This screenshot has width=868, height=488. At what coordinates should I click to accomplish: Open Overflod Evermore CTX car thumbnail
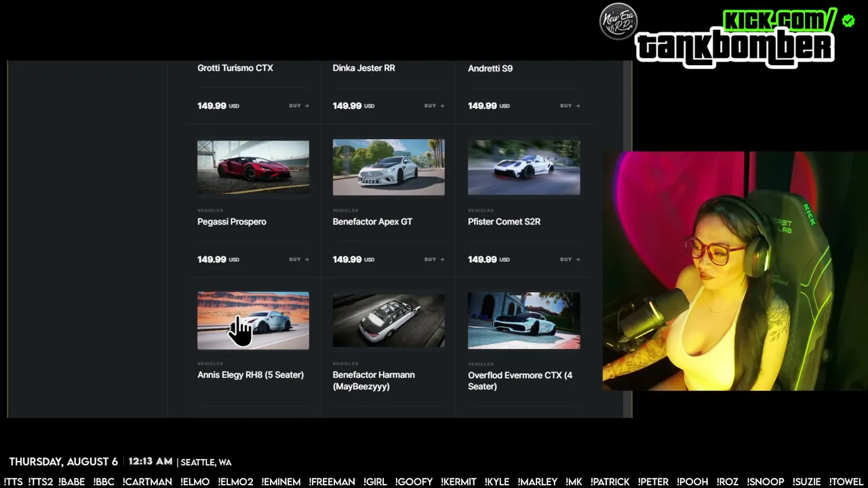[524, 321]
